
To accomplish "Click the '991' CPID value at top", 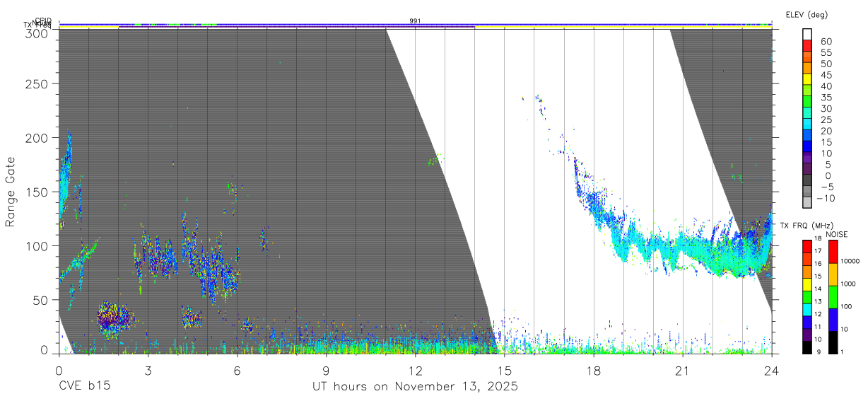I will [416, 21].
